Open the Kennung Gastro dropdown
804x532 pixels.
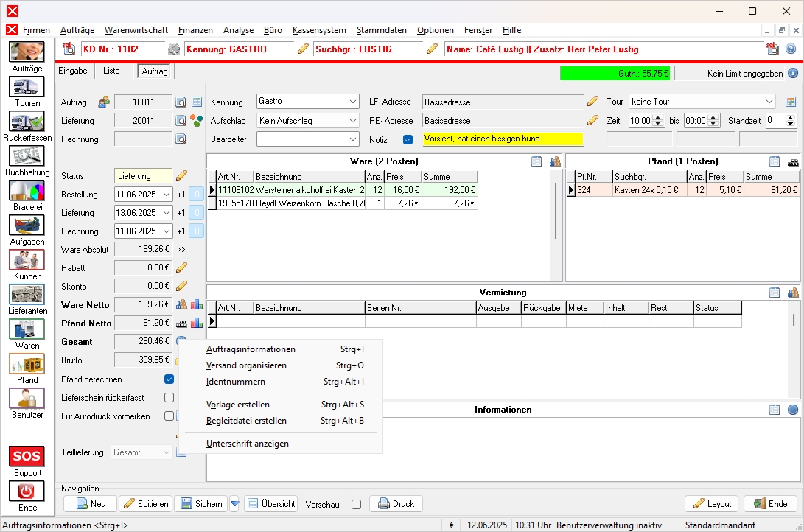coord(352,102)
